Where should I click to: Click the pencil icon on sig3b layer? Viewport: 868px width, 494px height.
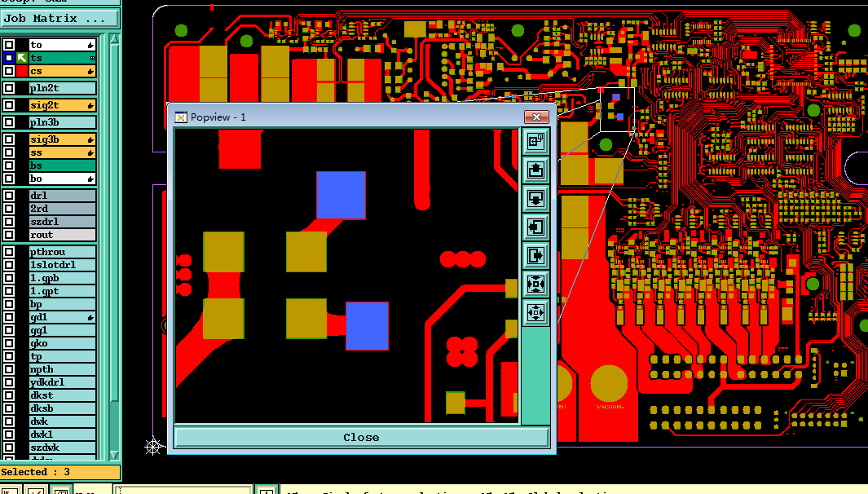(x=90, y=139)
